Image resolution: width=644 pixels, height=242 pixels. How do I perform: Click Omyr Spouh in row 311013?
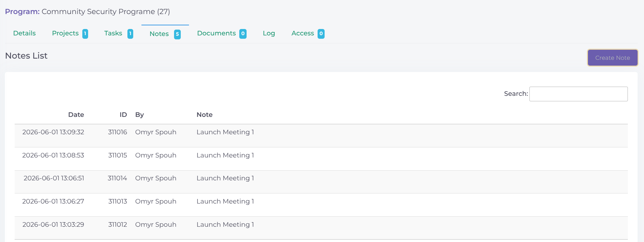(156, 201)
